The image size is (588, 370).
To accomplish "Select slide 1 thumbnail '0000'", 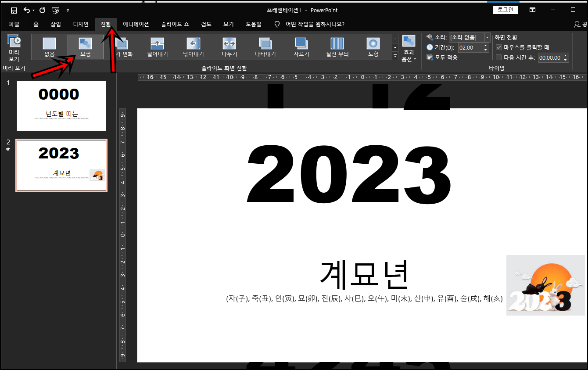I will [x=61, y=106].
